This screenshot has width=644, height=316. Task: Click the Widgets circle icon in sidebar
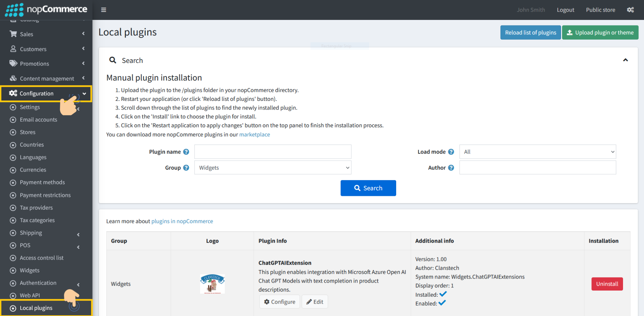point(13,271)
